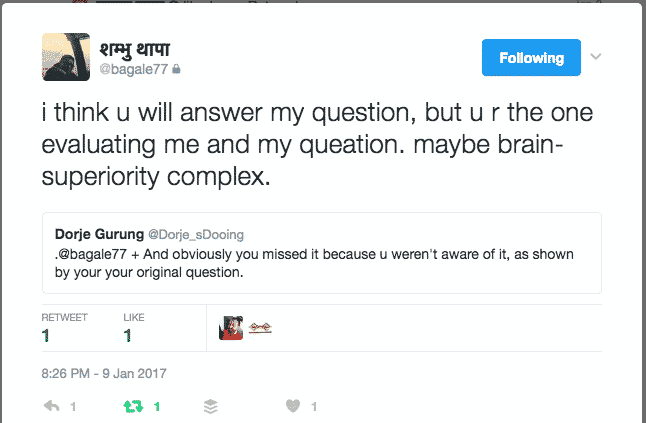Click the reply arrow icon
Viewport: 646px width, 423px height.
click(51, 407)
